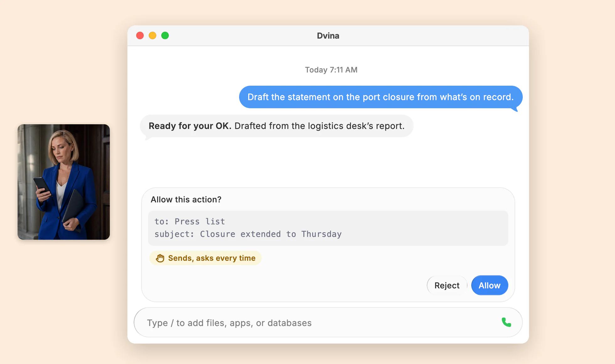This screenshot has height=364, width=615.
Task: Minimize the Dvina window with yellow button
Action: 152,35
